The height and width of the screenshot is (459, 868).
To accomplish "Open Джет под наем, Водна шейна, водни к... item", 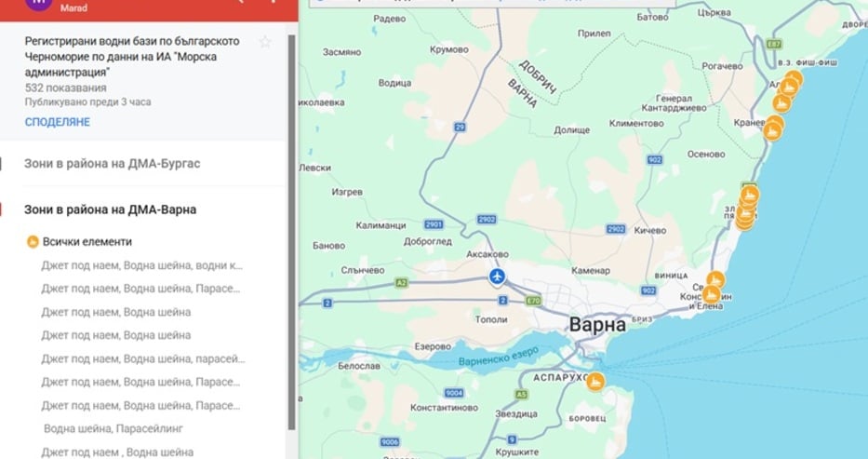I will pyautogui.click(x=141, y=265).
